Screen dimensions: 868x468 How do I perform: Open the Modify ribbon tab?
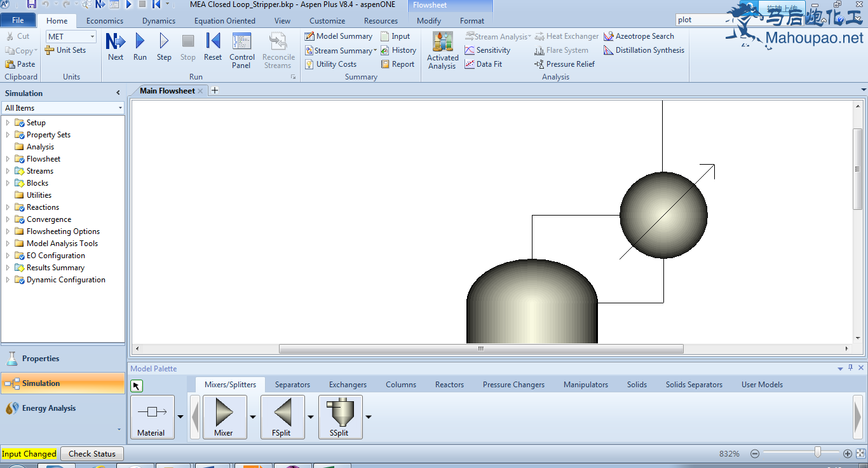pyautogui.click(x=429, y=20)
